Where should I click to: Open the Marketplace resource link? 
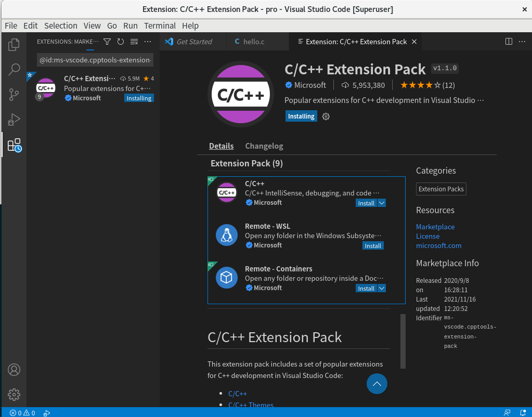tap(435, 227)
